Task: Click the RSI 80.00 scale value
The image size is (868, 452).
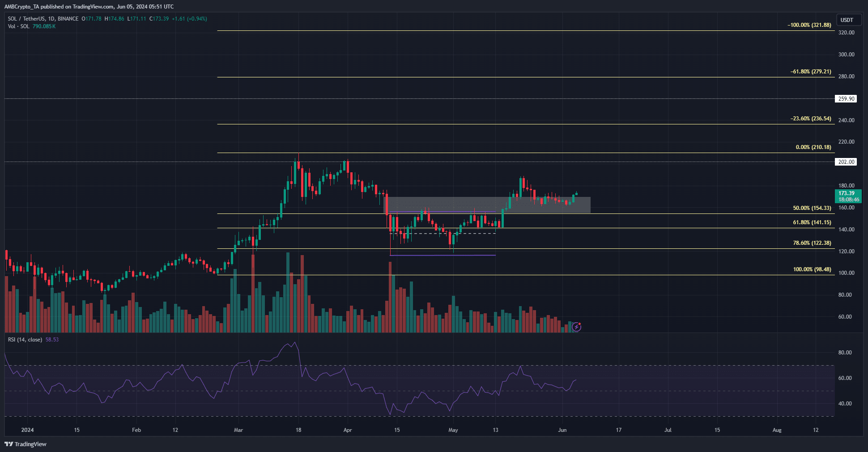Action: click(x=845, y=353)
